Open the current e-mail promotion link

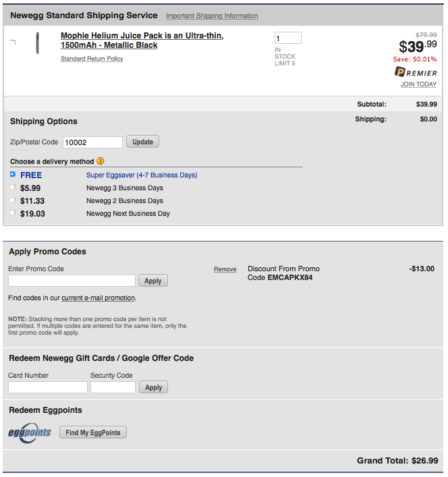pyautogui.click(x=98, y=298)
